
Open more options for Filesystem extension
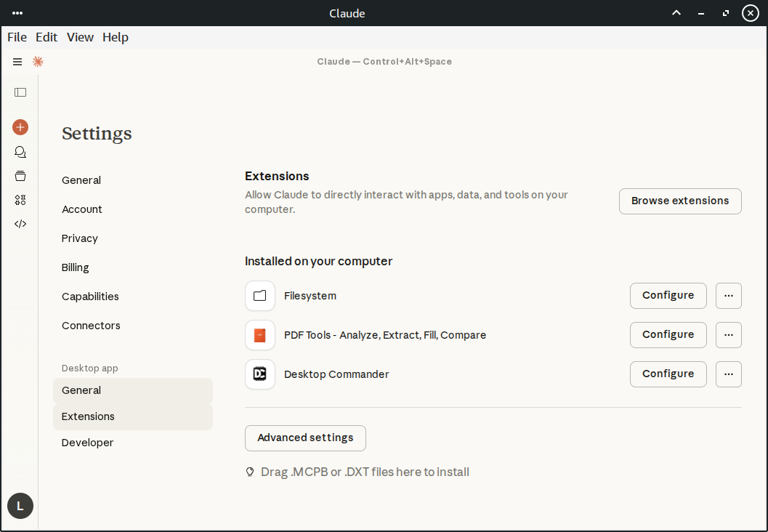pos(729,296)
